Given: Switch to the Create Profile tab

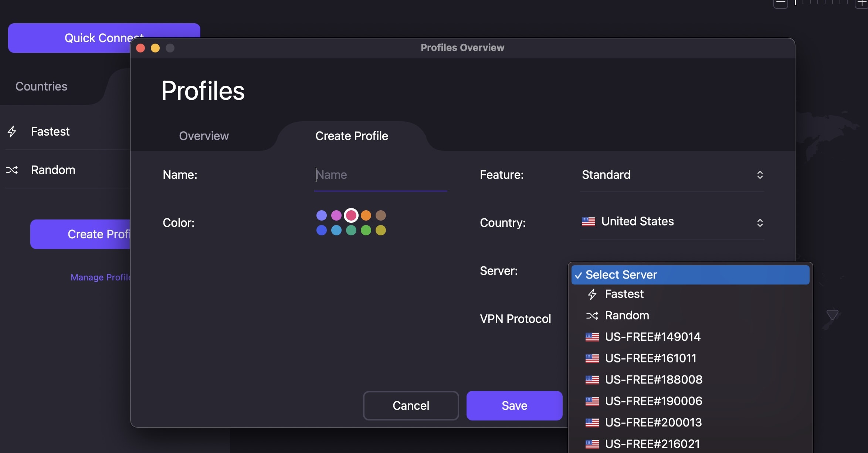Looking at the screenshot, I should point(351,136).
